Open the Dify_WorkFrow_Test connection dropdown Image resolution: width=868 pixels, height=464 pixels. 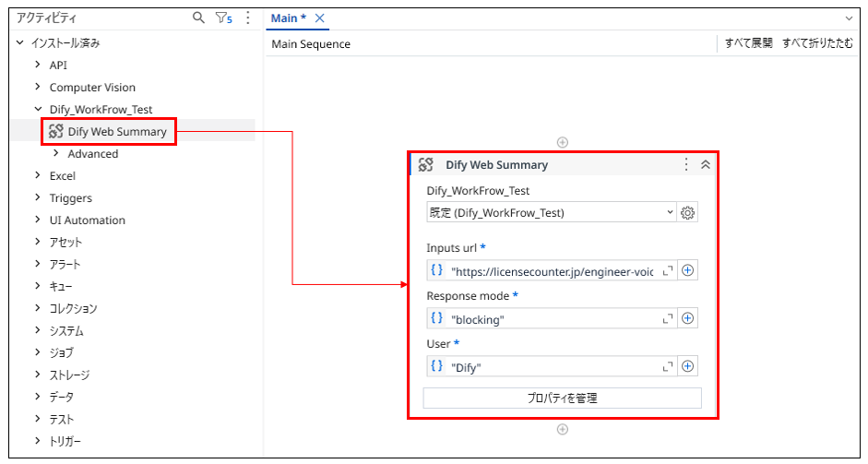tap(551, 213)
